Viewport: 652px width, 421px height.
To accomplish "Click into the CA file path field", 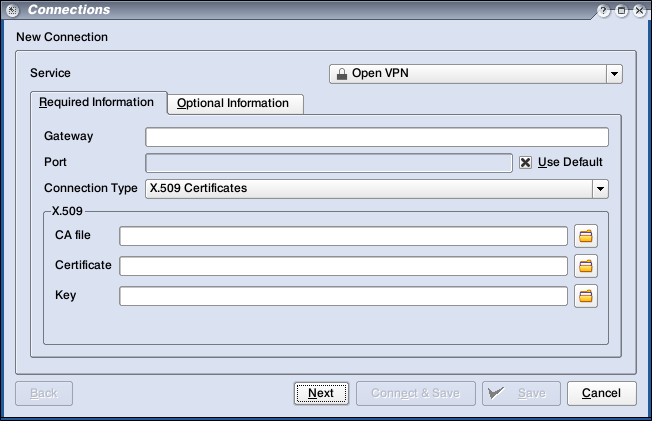I will point(343,236).
